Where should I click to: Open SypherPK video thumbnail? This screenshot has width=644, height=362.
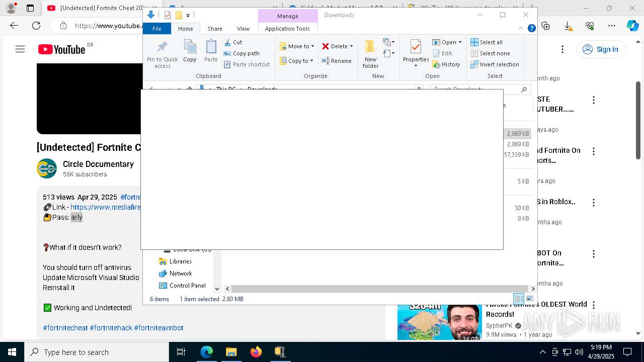pyautogui.click(x=439, y=322)
